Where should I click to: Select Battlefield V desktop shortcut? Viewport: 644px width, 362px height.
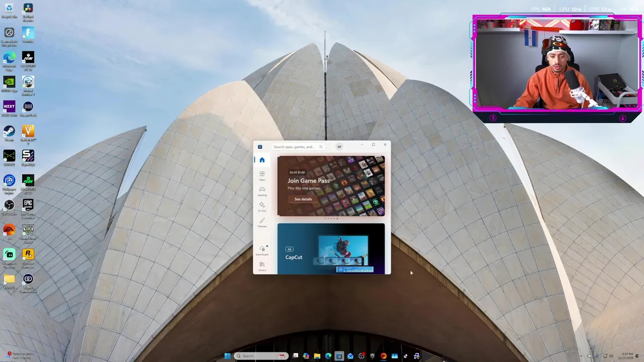(28, 135)
